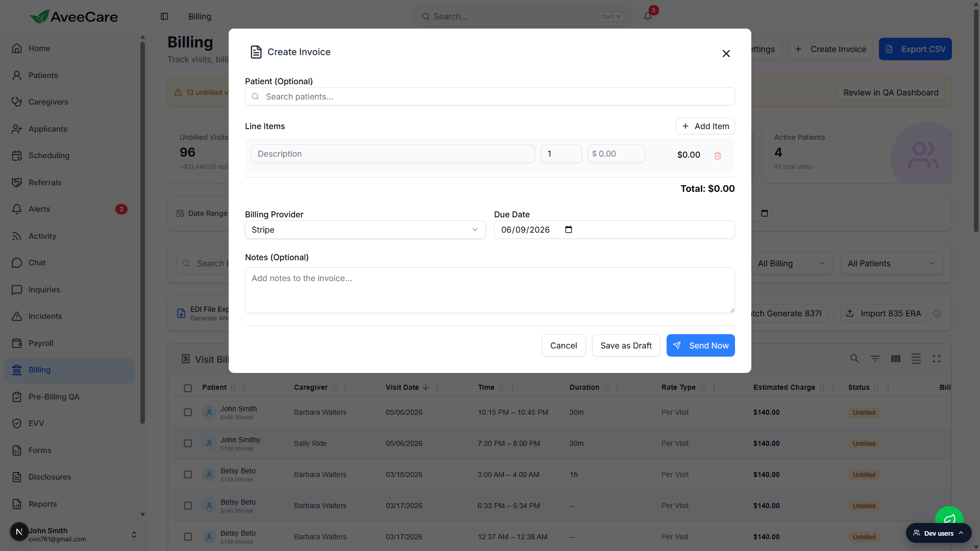The height and width of the screenshot is (551, 980).
Task: Click Send Now button
Action: (700, 345)
